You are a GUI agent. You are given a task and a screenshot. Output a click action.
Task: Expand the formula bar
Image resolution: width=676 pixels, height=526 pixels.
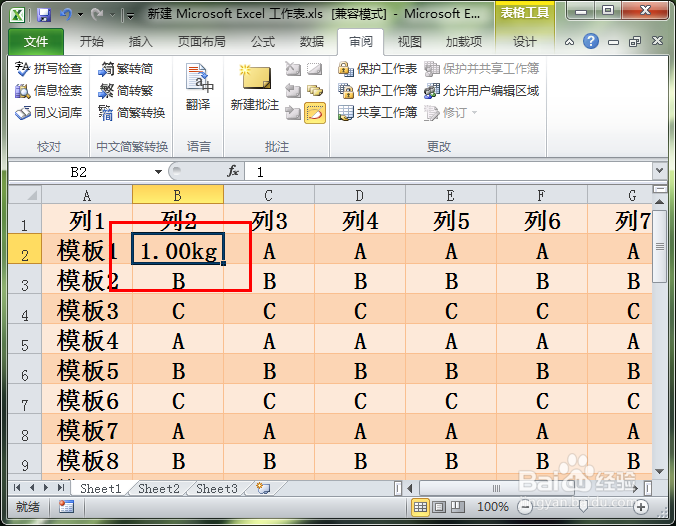click(659, 171)
